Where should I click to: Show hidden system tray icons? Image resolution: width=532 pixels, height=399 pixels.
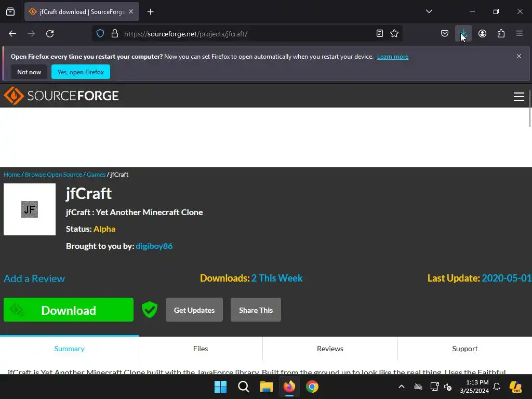click(402, 387)
